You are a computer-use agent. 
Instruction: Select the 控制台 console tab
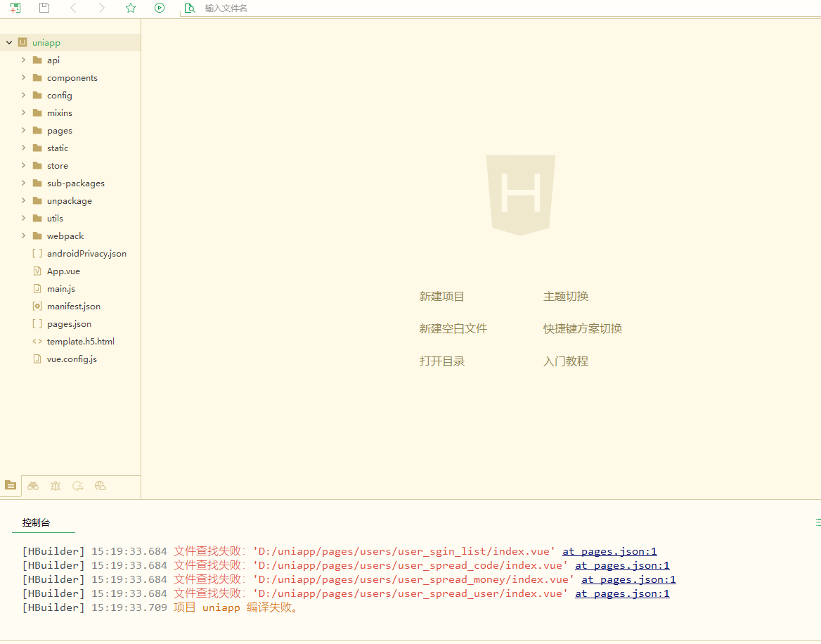(x=37, y=523)
